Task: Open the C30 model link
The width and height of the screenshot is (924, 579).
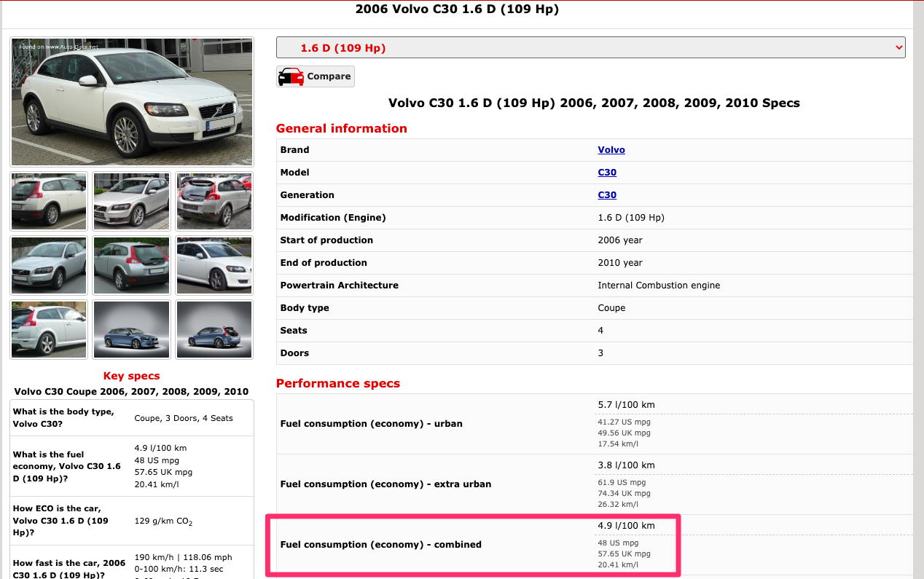Action: click(607, 173)
